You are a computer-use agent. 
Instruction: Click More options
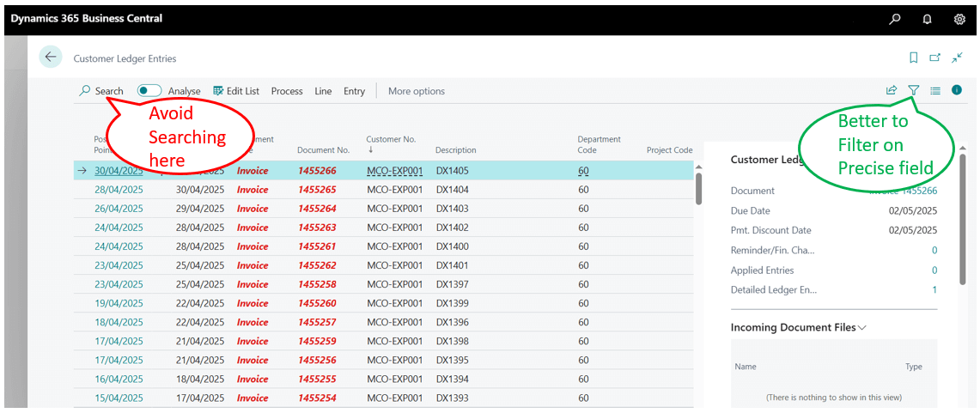417,91
